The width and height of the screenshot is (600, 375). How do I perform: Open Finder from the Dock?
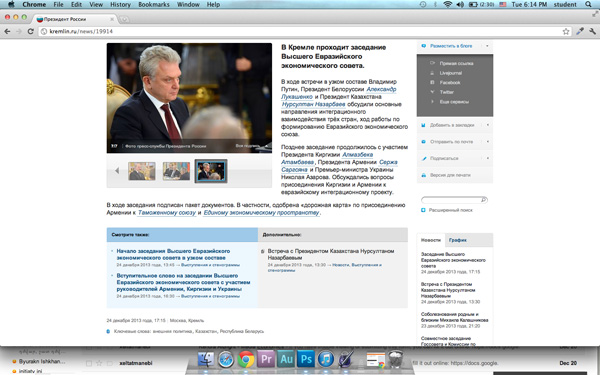coord(205,360)
